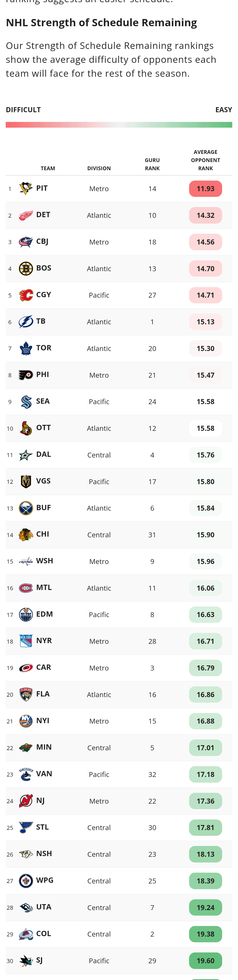
Task: Click the Edmonton Oilers logo icon
Action: pos(26,615)
